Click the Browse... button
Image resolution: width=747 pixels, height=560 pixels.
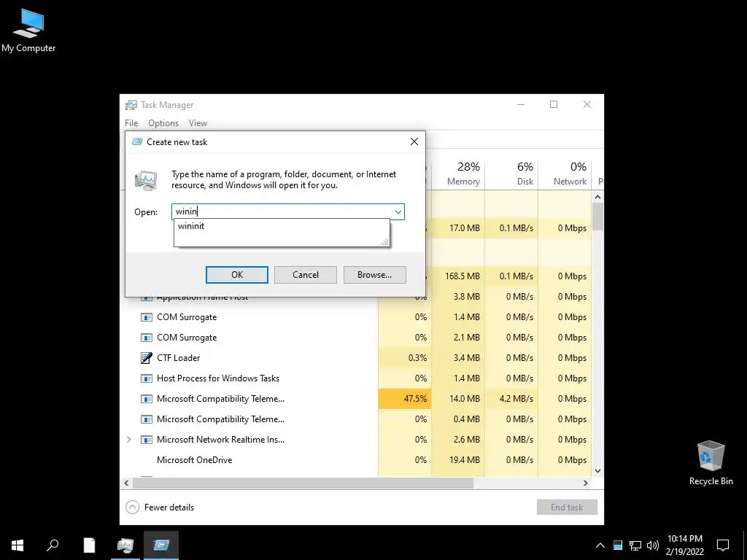(x=374, y=275)
